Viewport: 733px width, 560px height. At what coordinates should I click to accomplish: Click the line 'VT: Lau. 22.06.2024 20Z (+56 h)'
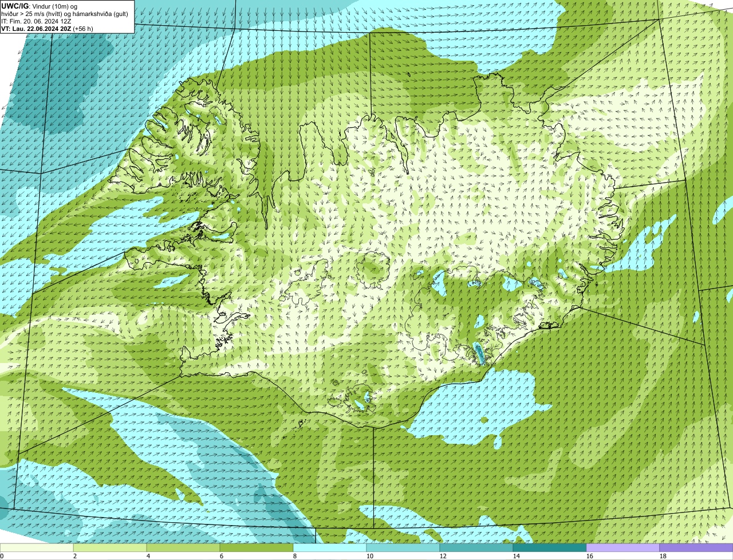tap(47, 28)
